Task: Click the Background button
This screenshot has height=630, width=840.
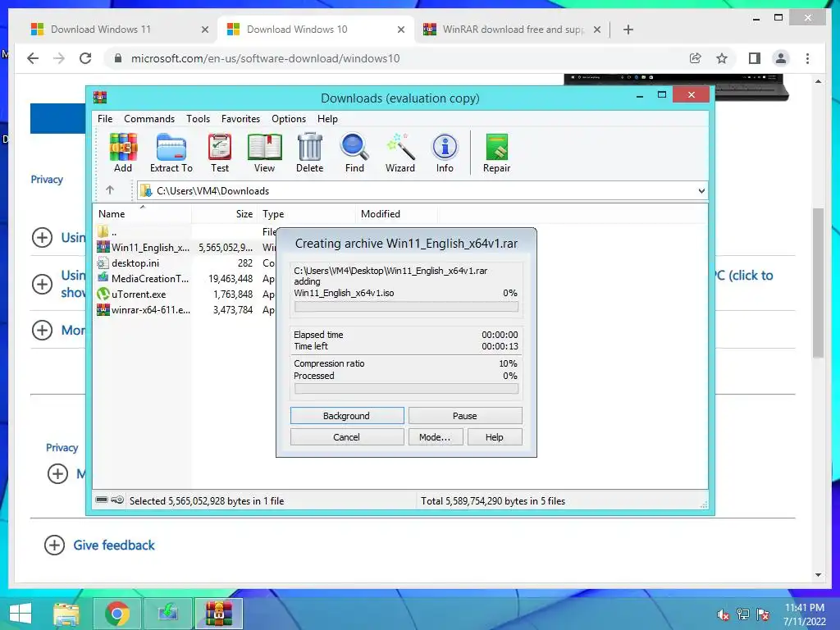Action: [x=347, y=415]
